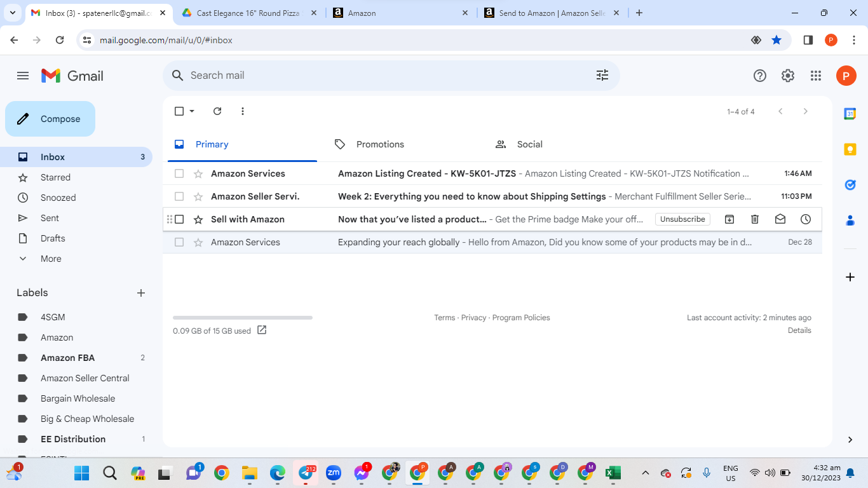Create a new label with plus icon
This screenshot has height=488, width=868.
[x=141, y=293]
